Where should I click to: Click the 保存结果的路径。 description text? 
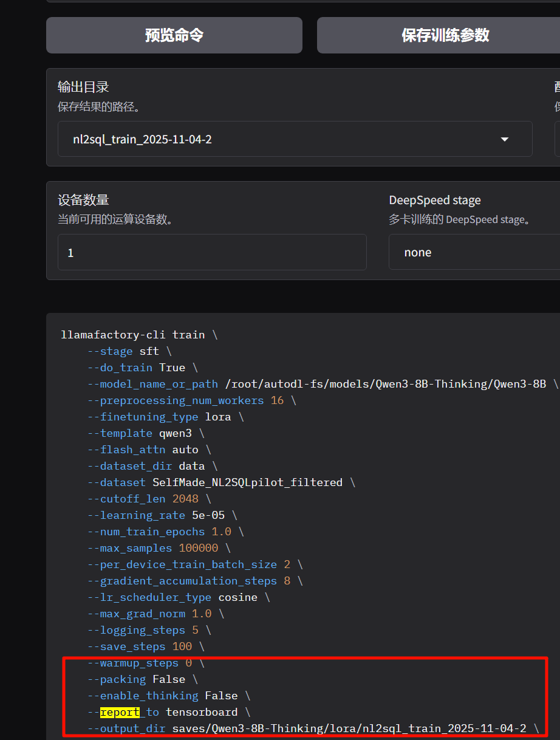tap(100, 107)
